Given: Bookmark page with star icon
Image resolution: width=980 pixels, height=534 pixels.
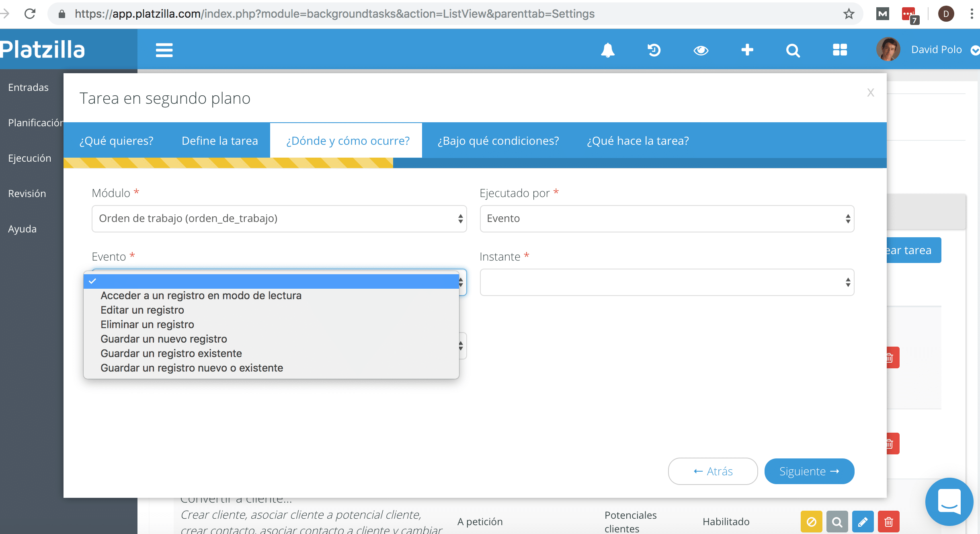Looking at the screenshot, I should (849, 14).
